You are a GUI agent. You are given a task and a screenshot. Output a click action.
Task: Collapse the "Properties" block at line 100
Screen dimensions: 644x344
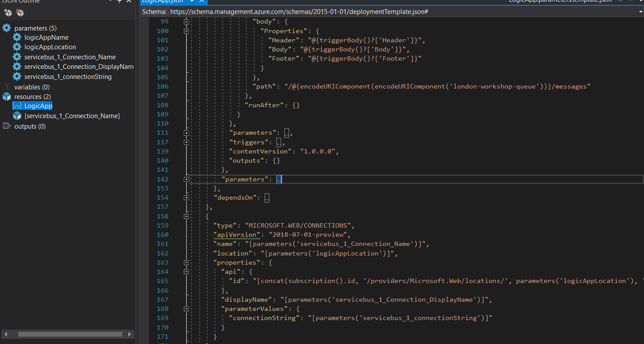click(186, 31)
